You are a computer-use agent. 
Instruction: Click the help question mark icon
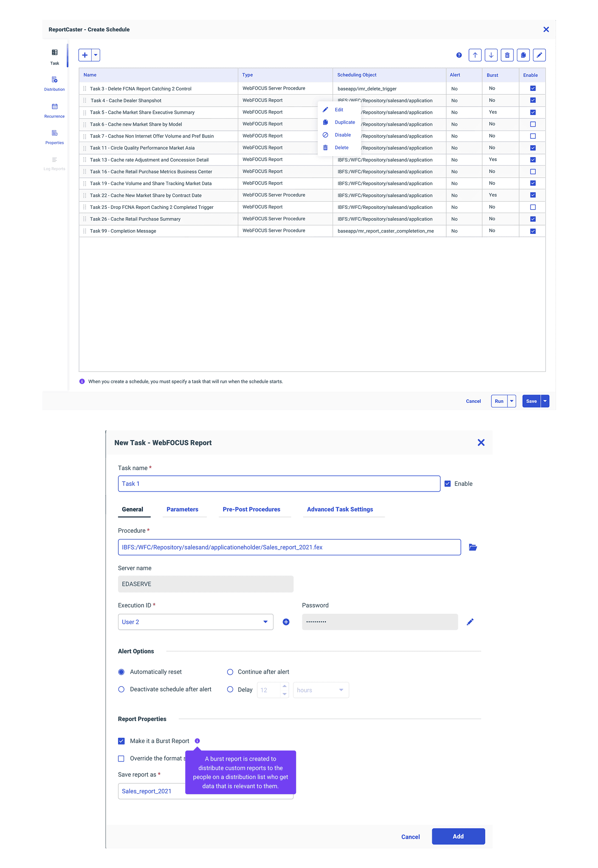[x=459, y=55]
